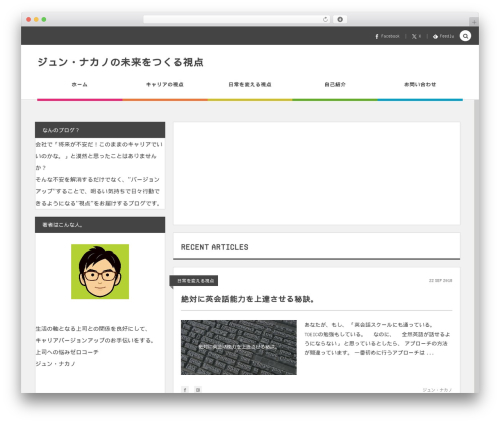Screen dimensions: 500x423
Task: Open the ホーム menu item
Action: [79, 84]
